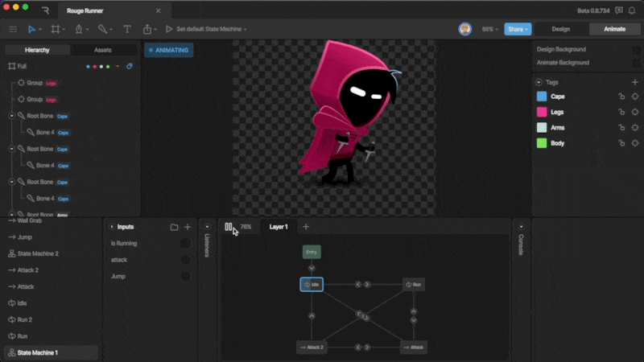The width and height of the screenshot is (644, 362).
Task: Select the Attack 2 state node
Action: [312, 348]
